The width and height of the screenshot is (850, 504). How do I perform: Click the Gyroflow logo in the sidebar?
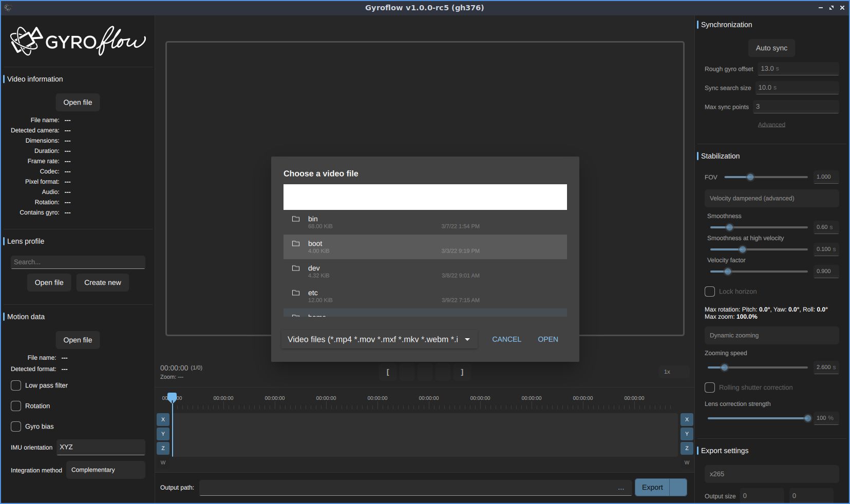tap(77, 41)
